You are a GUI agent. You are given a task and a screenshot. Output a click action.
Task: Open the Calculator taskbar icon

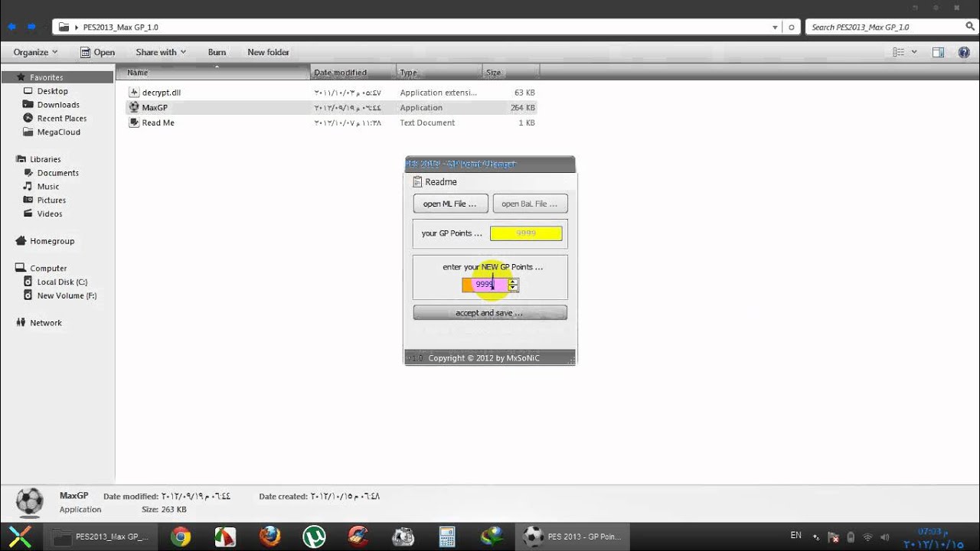pos(447,536)
